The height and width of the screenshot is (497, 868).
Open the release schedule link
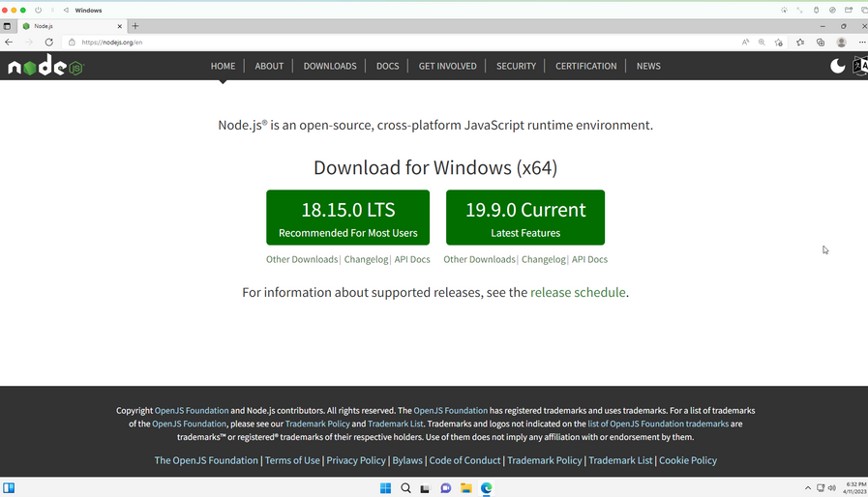pos(578,292)
